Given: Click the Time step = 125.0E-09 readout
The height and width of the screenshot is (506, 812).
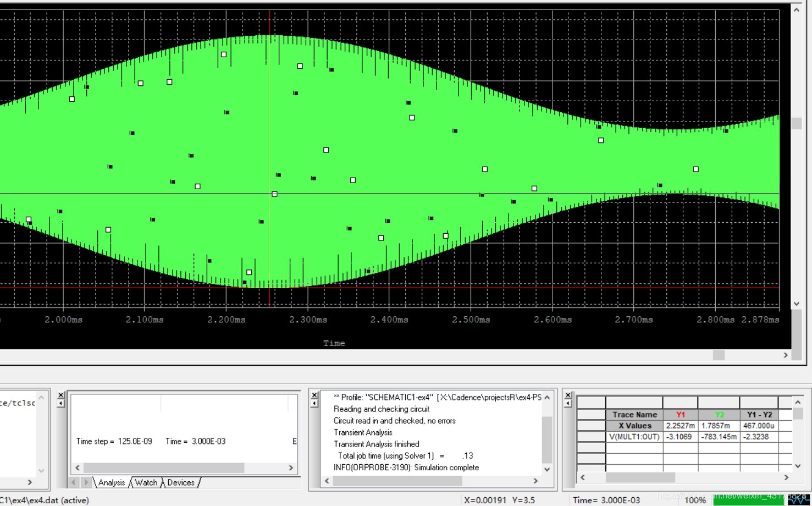Looking at the screenshot, I should 114,441.
